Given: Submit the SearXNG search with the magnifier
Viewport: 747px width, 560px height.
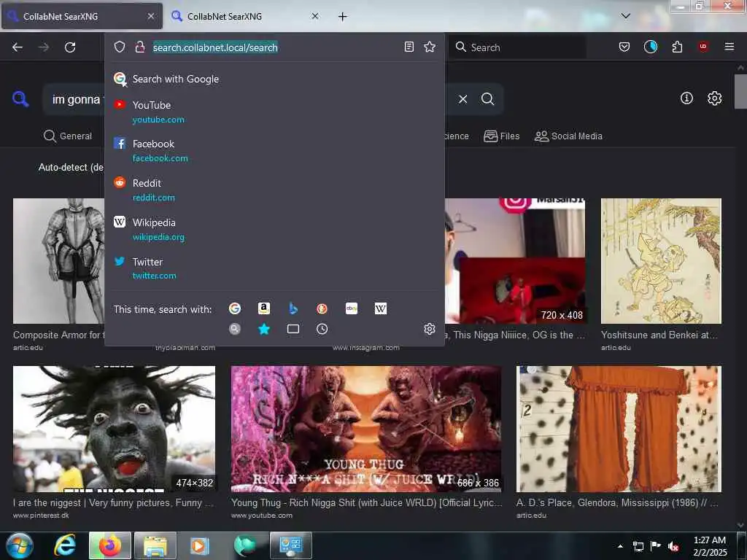Looking at the screenshot, I should pyautogui.click(x=487, y=99).
